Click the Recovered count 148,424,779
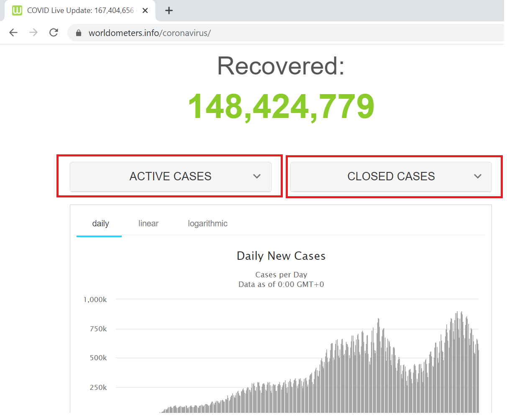The height and width of the screenshot is (420, 507). click(281, 107)
